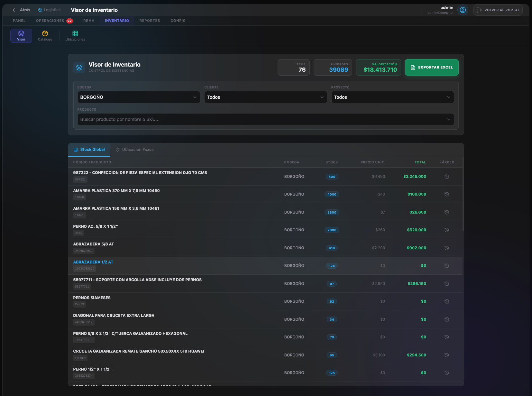Click stock badge 500 for item 987222

(332, 177)
